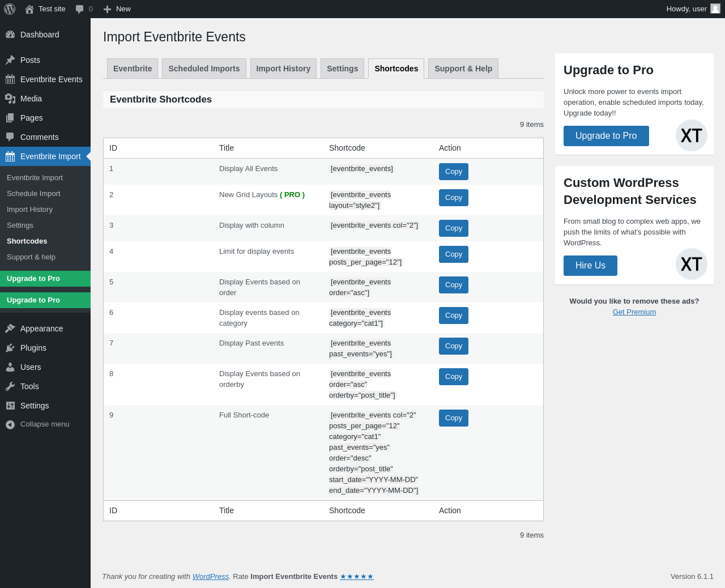The height and width of the screenshot is (588, 725).
Task: Click the Comments icon in sidebar
Action: 10,137
